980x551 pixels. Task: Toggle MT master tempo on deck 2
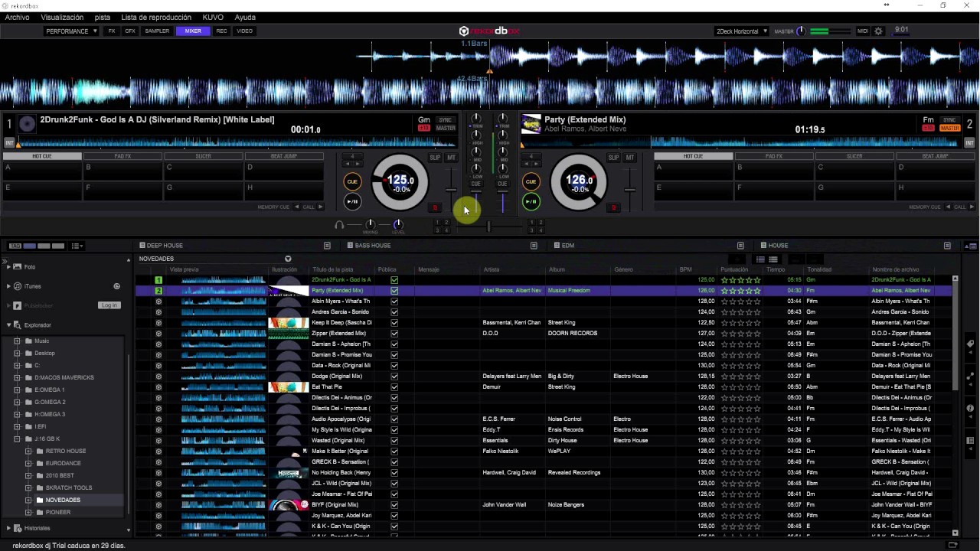click(629, 158)
